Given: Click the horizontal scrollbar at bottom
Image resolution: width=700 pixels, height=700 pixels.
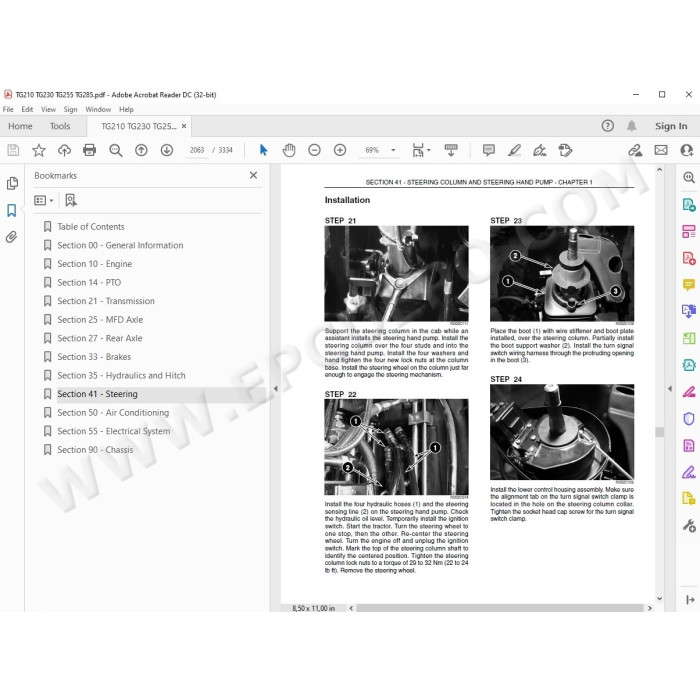Looking at the screenshot, I should pos(500,608).
